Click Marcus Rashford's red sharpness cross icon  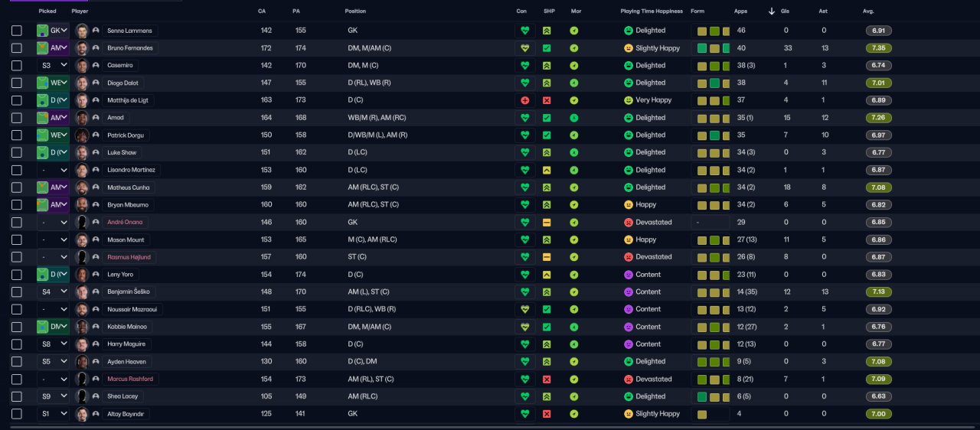tap(547, 379)
